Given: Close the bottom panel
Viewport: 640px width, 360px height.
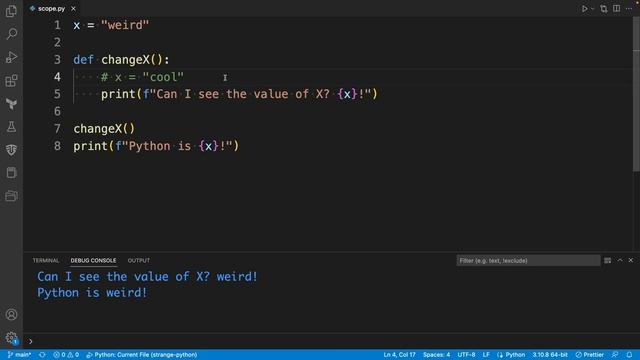Looking at the screenshot, I should click(x=631, y=260).
